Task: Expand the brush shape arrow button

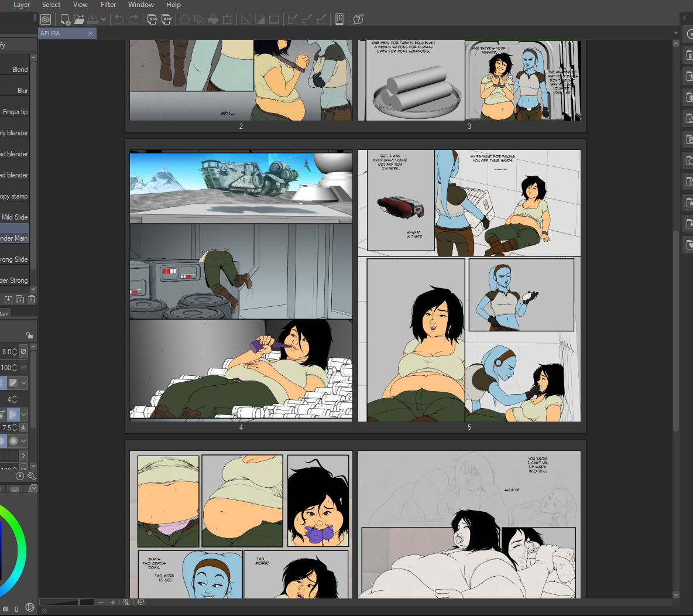Action: point(23,456)
